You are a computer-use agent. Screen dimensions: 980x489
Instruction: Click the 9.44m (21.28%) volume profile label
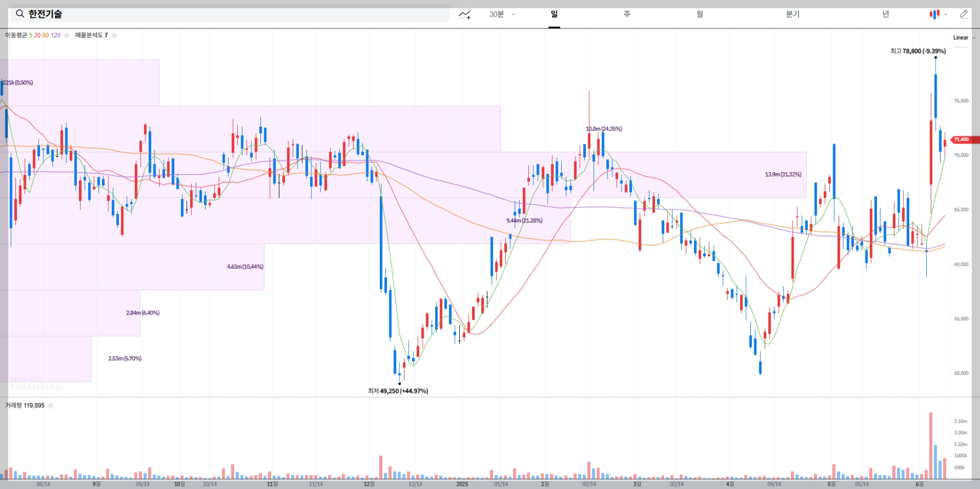(x=525, y=220)
